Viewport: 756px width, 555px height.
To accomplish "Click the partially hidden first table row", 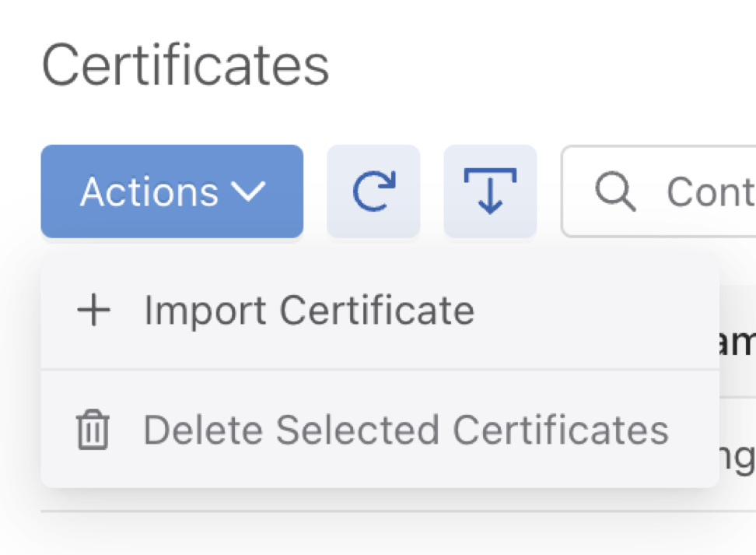I will coord(737,458).
